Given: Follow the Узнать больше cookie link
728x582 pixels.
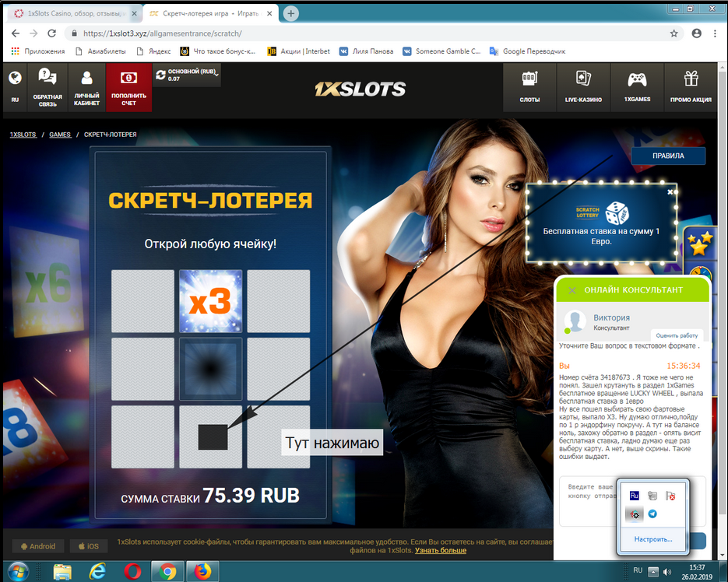Looking at the screenshot, I should pos(441,550).
